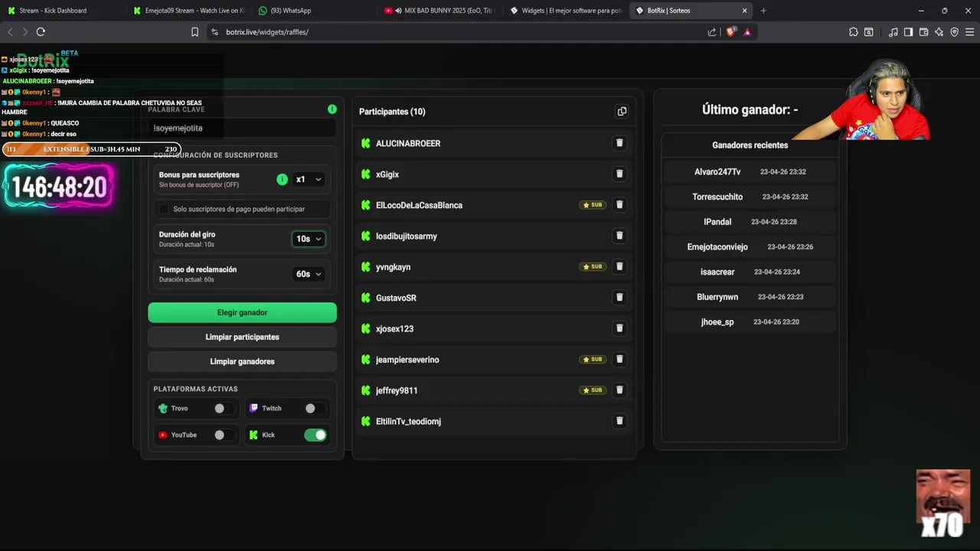Viewport: 980px width, 551px height.
Task: Click Limpiar ganadores button
Action: click(x=242, y=361)
